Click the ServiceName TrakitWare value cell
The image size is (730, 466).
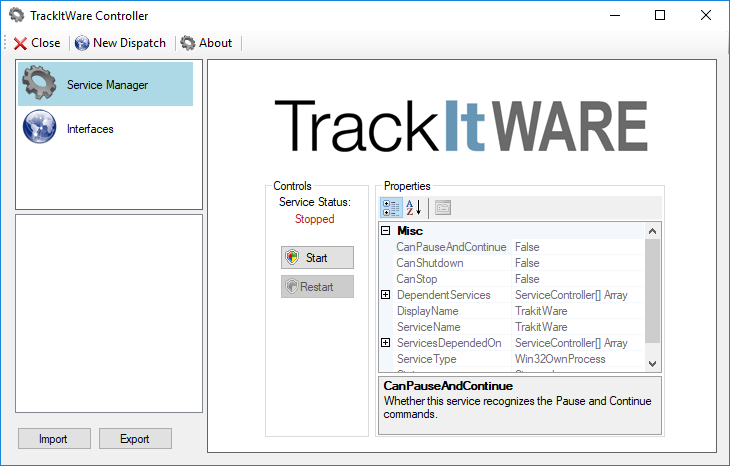pos(578,327)
